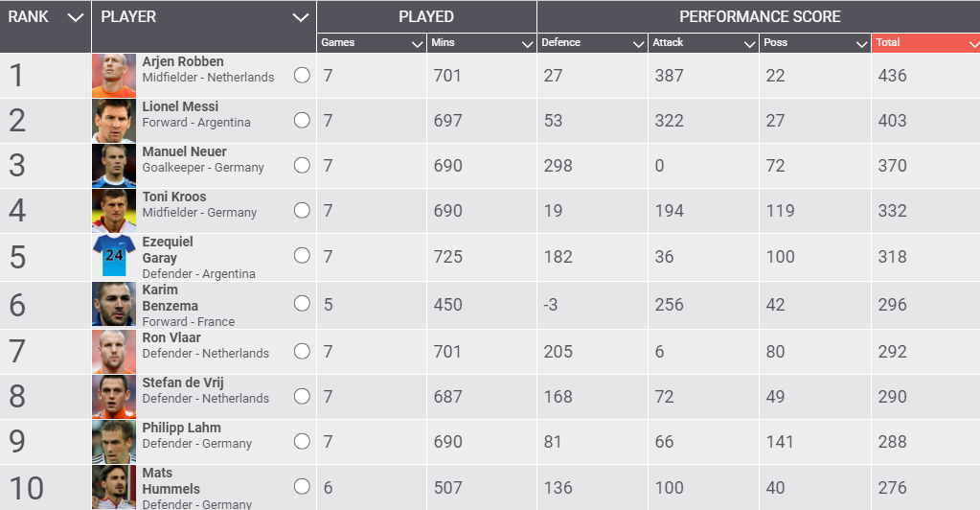
Task: Click Karim Benzema's player photo
Action: [x=114, y=304]
